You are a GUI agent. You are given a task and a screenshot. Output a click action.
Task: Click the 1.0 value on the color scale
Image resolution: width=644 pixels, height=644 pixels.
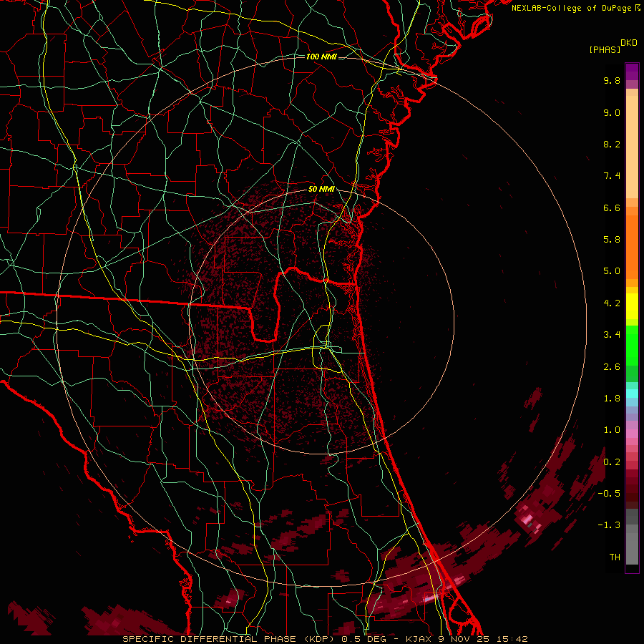(612, 431)
